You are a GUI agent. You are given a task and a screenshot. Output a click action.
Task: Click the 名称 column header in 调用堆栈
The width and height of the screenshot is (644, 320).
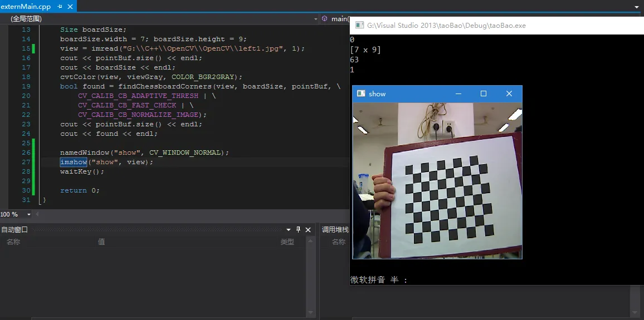[x=338, y=242]
